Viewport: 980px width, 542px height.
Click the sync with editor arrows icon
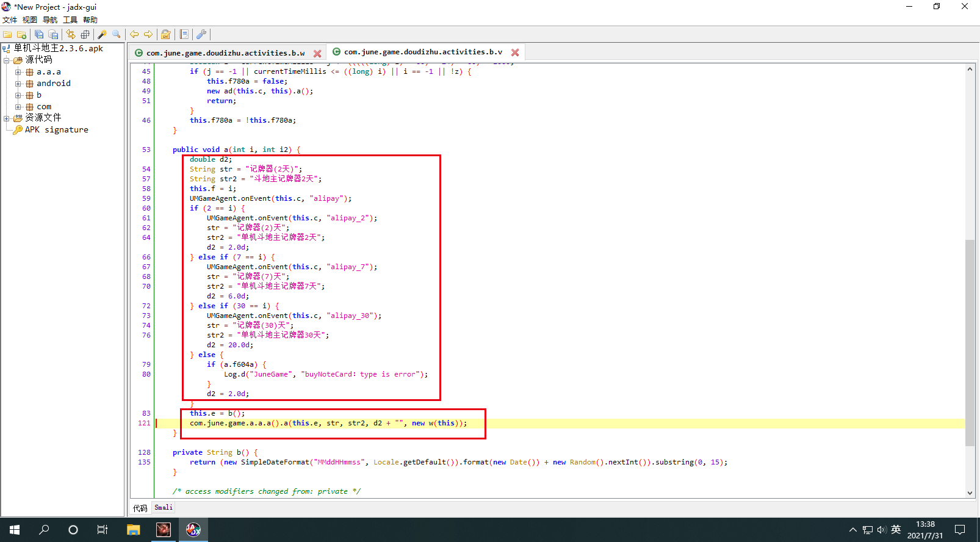pyautogui.click(x=71, y=35)
